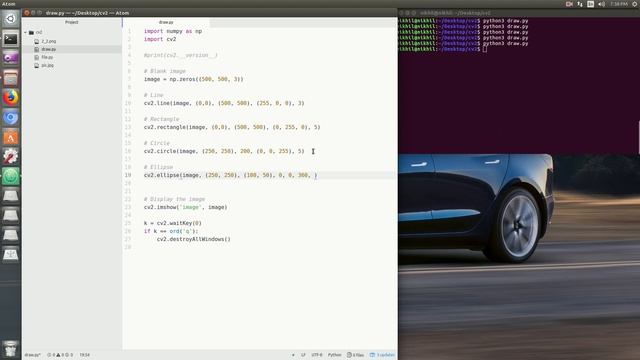Open file.py in the tree view

(47, 57)
